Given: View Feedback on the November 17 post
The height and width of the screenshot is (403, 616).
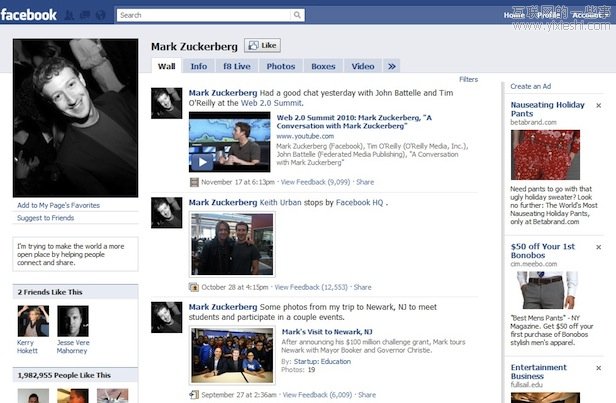Looking at the screenshot, I should tap(315, 182).
